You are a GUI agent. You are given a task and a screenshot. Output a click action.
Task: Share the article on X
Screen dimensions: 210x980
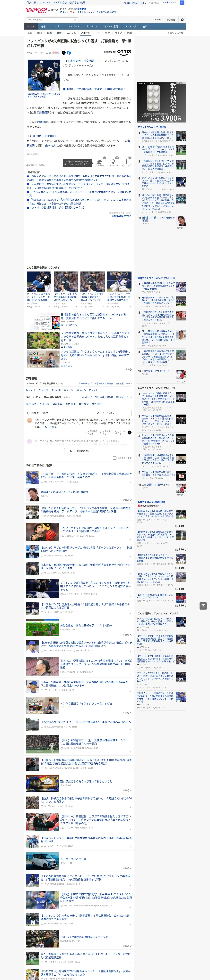(x=64, y=53)
